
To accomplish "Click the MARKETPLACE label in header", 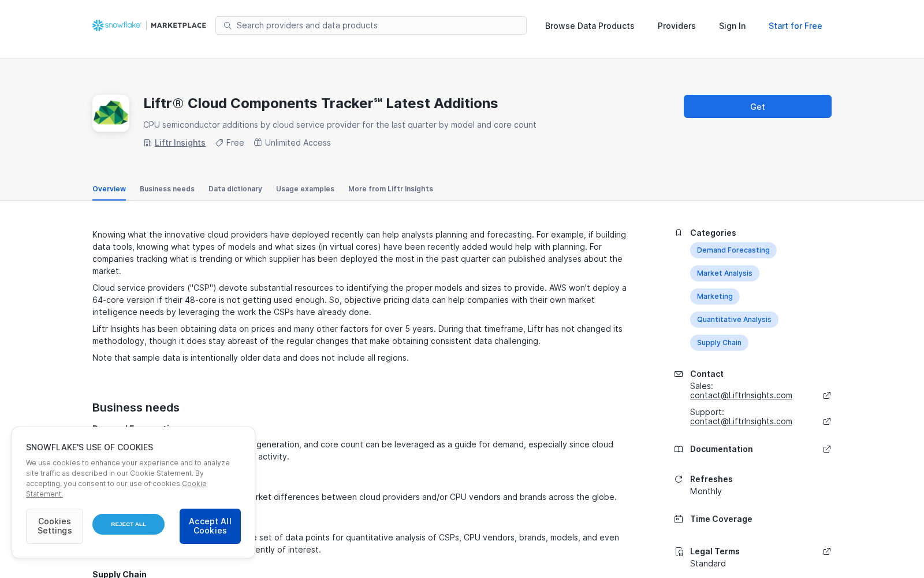I will coord(178,25).
